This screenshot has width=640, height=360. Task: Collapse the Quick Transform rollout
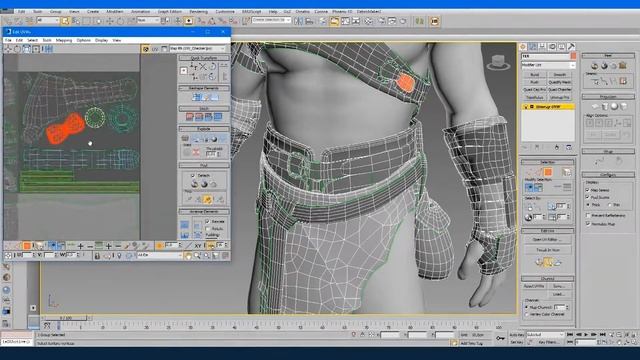(x=204, y=58)
